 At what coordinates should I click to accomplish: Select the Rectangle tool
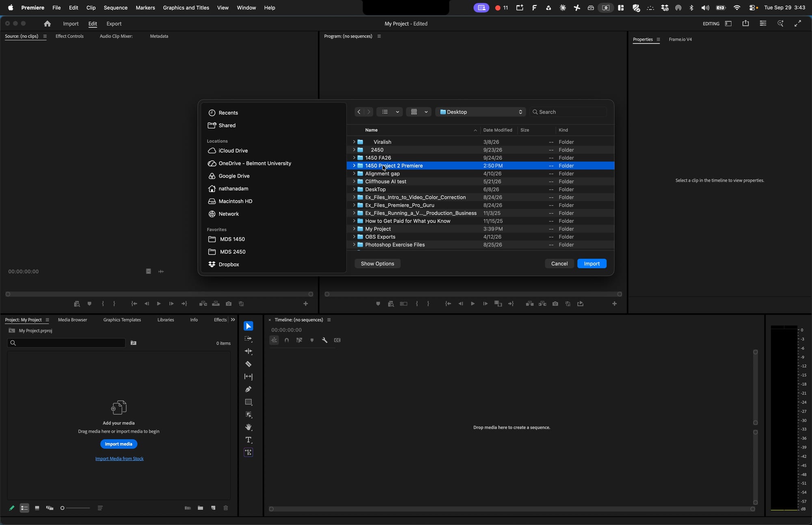[248, 402]
